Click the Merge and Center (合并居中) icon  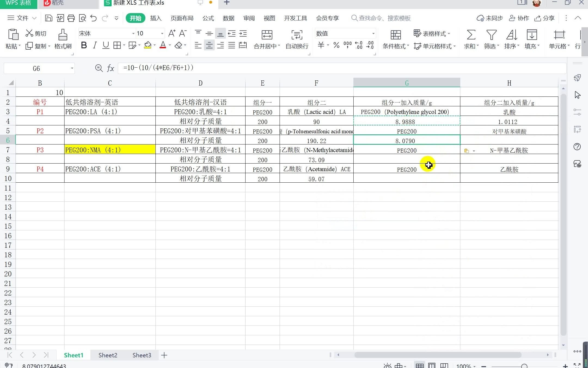tap(267, 35)
